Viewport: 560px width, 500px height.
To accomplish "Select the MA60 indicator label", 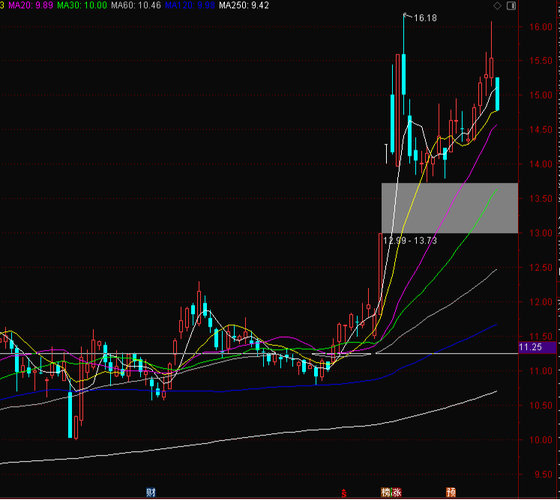I will click(x=136, y=5).
